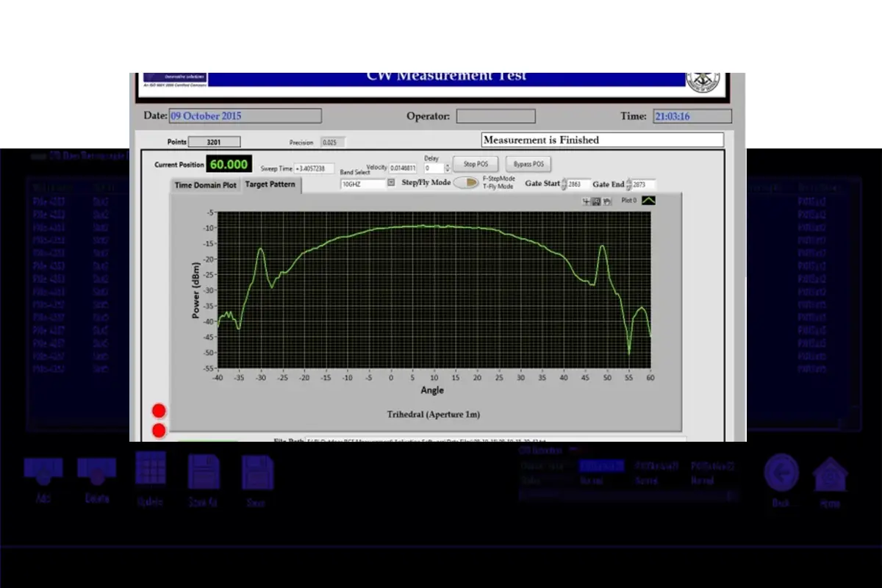Image resolution: width=882 pixels, height=588 pixels.
Task: Go back using the Back arrow icon
Action: (781, 473)
